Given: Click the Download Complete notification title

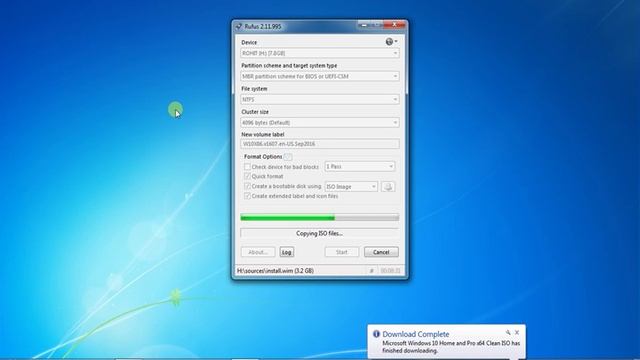Looking at the screenshot, I should [416, 334].
